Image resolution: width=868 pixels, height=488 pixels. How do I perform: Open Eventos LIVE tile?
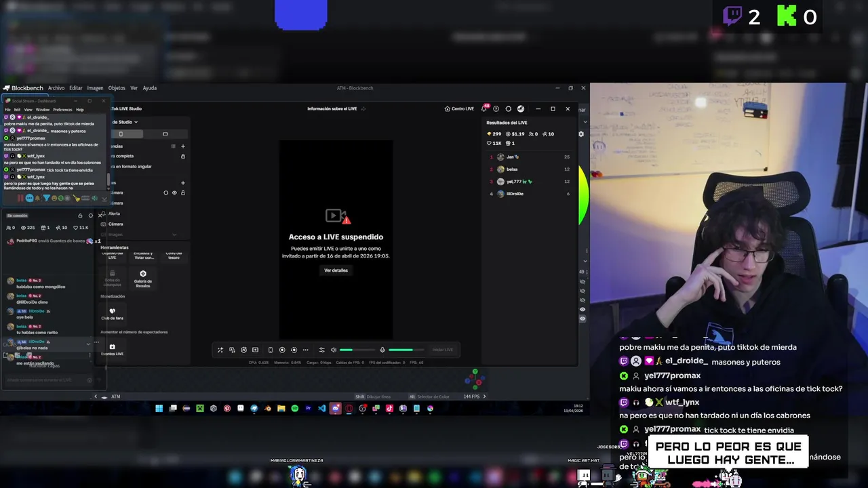click(112, 350)
